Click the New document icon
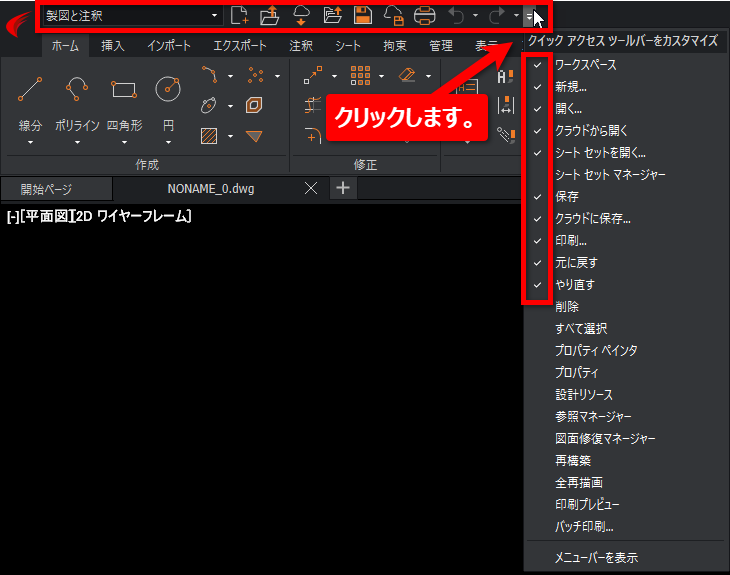This screenshot has height=575, width=730. pos(239,15)
